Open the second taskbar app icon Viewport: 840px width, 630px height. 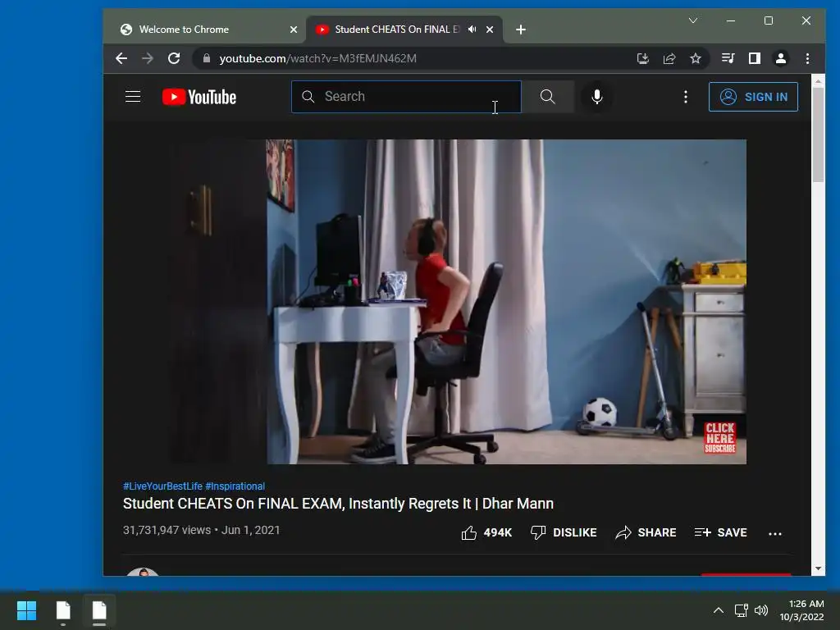(99, 610)
